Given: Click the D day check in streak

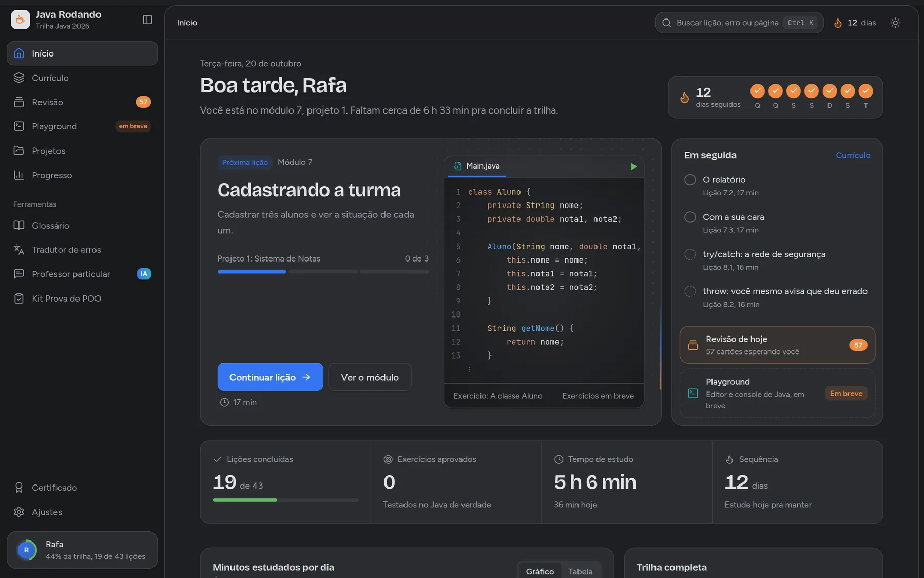Looking at the screenshot, I should [x=830, y=91].
